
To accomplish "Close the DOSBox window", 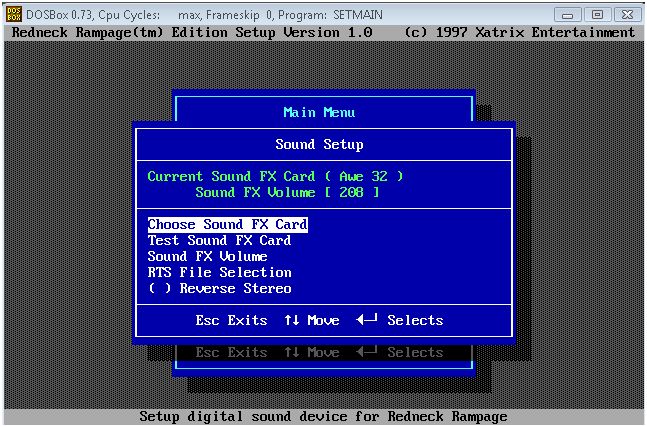I will [628, 15].
